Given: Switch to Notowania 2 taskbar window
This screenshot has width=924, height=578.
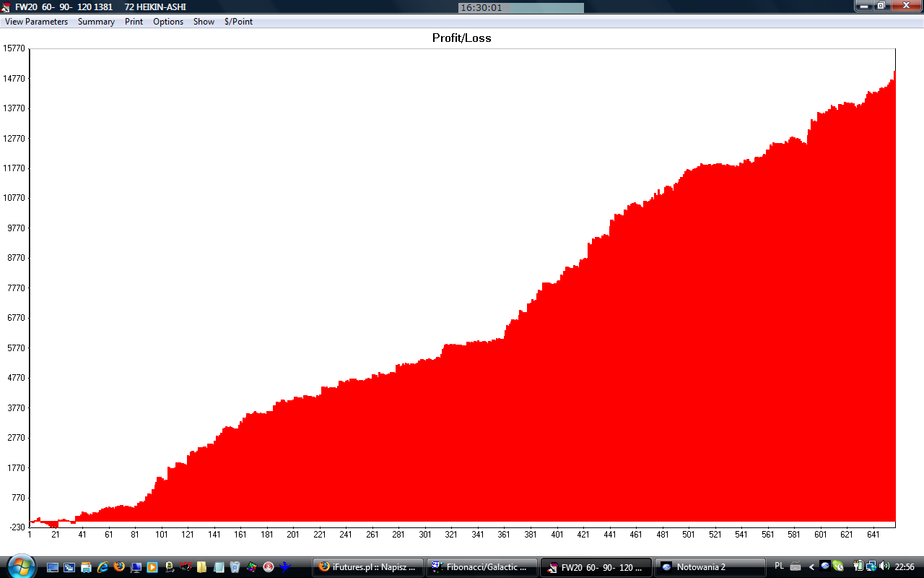Looking at the screenshot, I should click(x=709, y=567).
